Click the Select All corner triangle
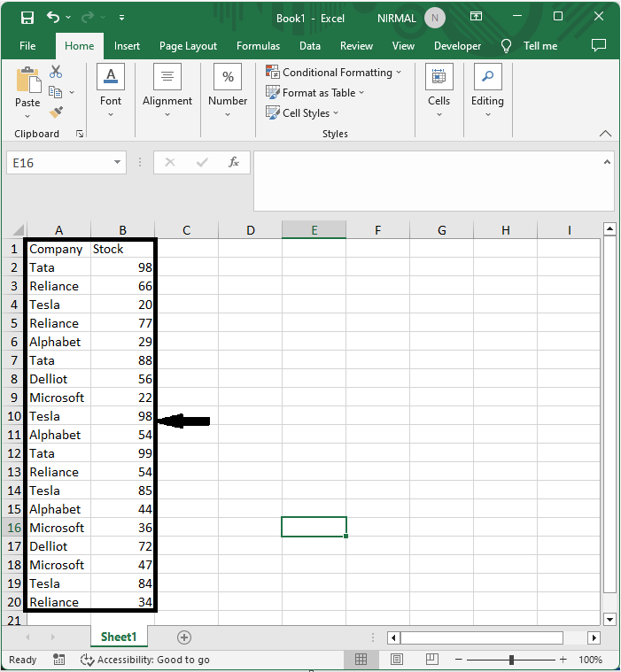Screen dimensions: 621x672 (19, 230)
